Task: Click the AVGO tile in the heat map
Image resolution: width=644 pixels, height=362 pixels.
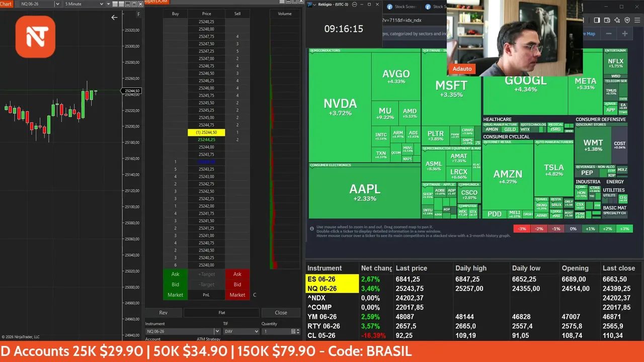Action: tap(396, 76)
